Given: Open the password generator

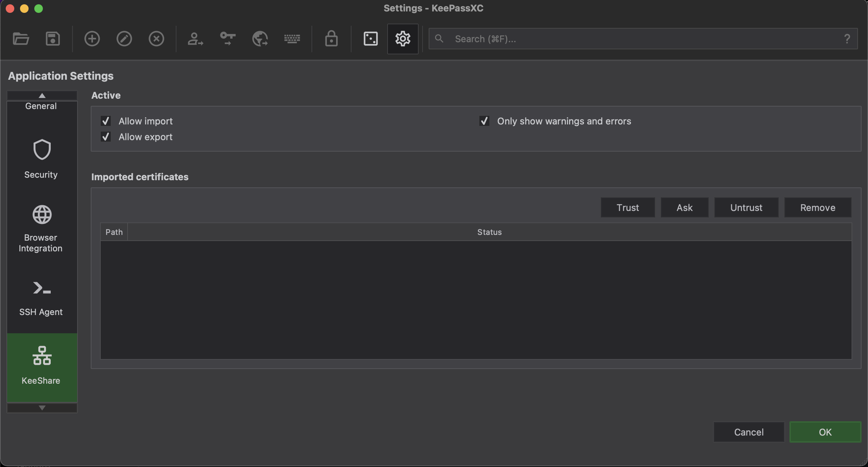Looking at the screenshot, I should click(x=370, y=39).
